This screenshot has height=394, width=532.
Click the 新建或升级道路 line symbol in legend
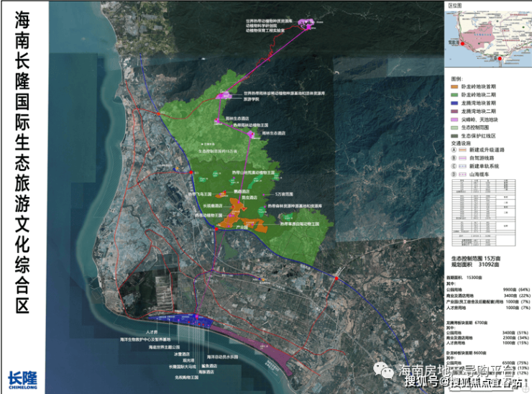[x=463, y=150]
